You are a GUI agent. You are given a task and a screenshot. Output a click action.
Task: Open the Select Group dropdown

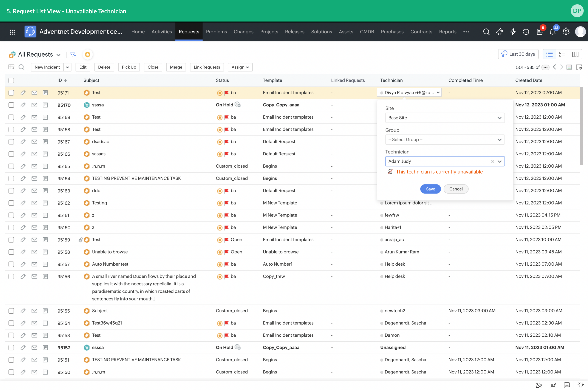[444, 139]
